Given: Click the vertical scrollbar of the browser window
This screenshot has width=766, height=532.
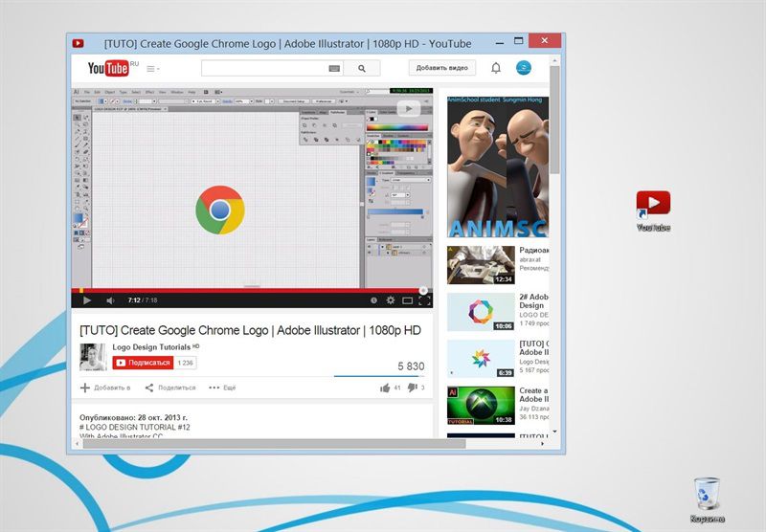Looking at the screenshot, I should click(554, 120).
